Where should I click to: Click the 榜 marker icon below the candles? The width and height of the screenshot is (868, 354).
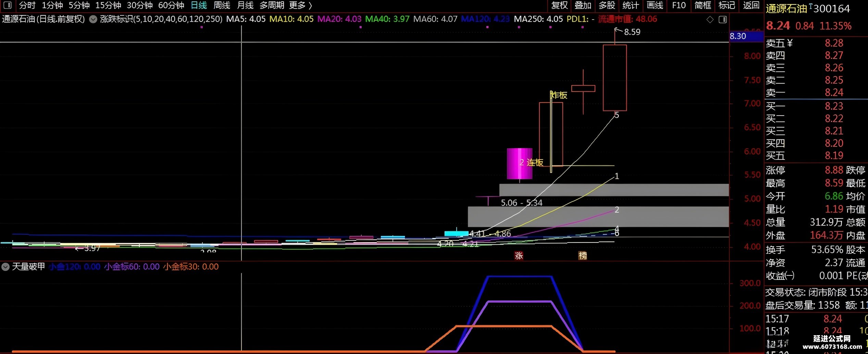click(x=583, y=256)
